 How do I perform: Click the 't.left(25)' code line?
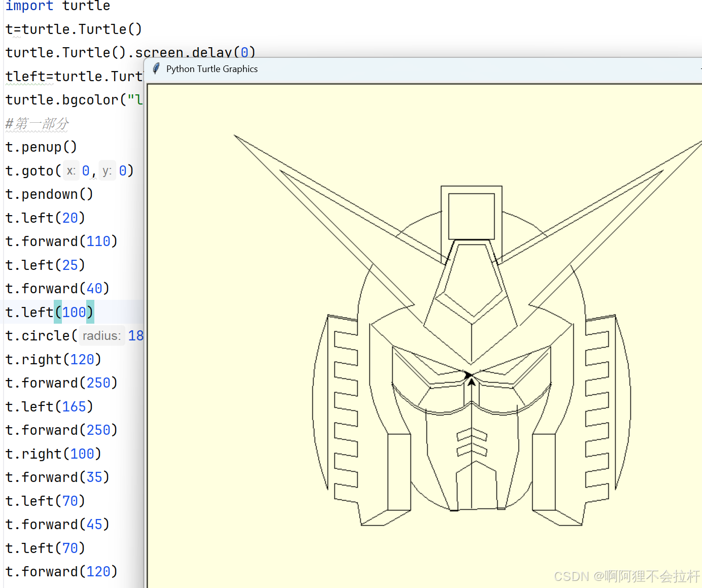click(45, 265)
